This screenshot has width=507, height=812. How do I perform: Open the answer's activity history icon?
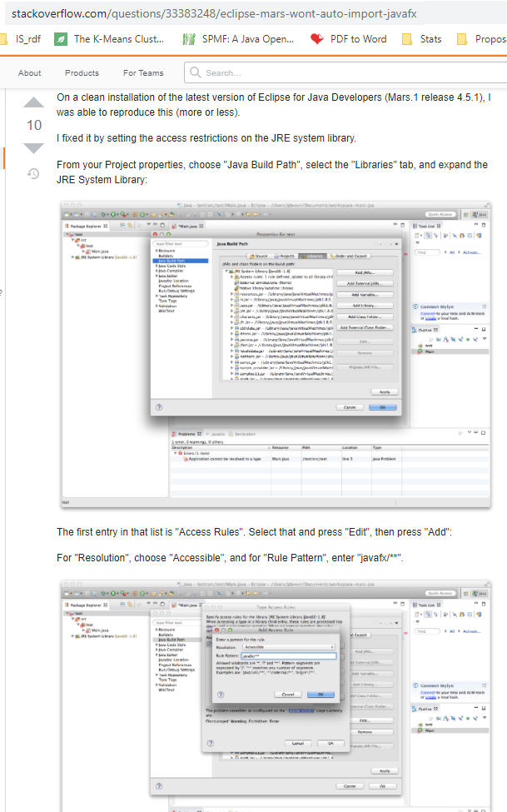tap(33, 173)
